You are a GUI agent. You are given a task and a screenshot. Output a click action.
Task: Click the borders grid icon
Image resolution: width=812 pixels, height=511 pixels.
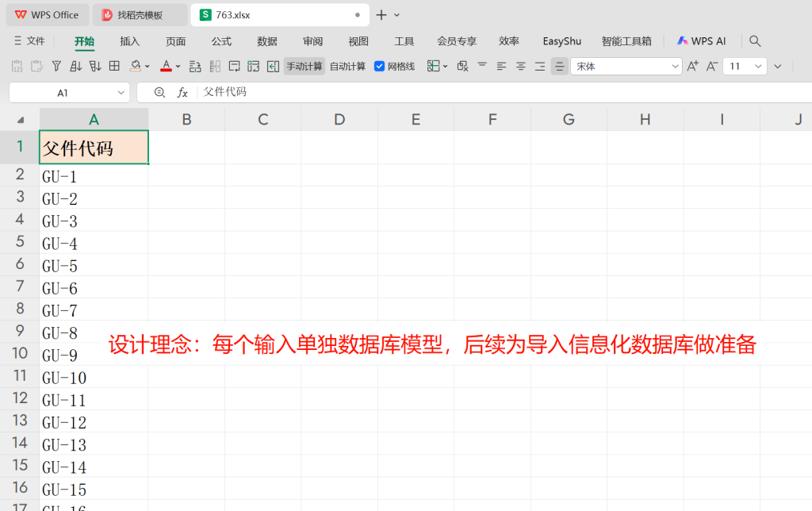[114, 66]
